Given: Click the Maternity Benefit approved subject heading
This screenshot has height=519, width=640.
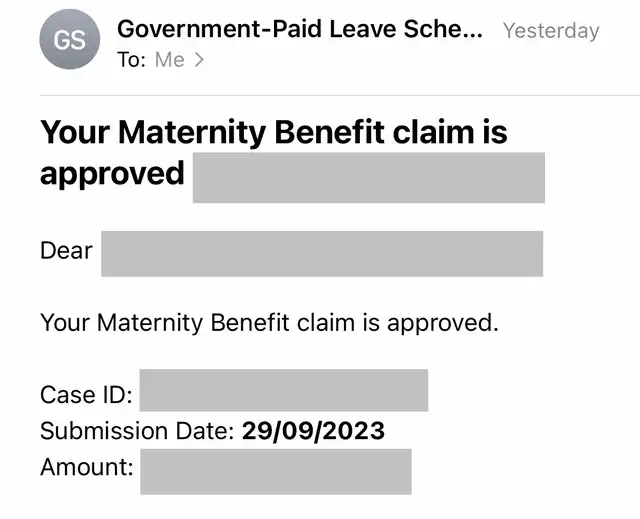Looking at the screenshot, I should pos(273,132).
